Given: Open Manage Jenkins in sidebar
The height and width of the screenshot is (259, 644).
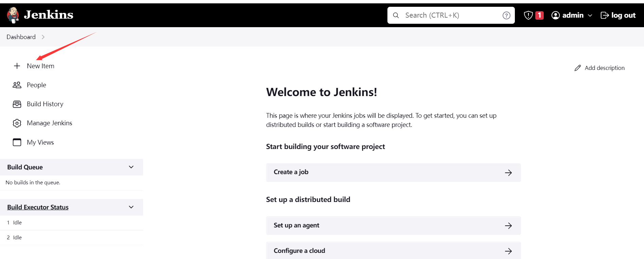Looking at the screenshot, I should click(x=50, y=123).
